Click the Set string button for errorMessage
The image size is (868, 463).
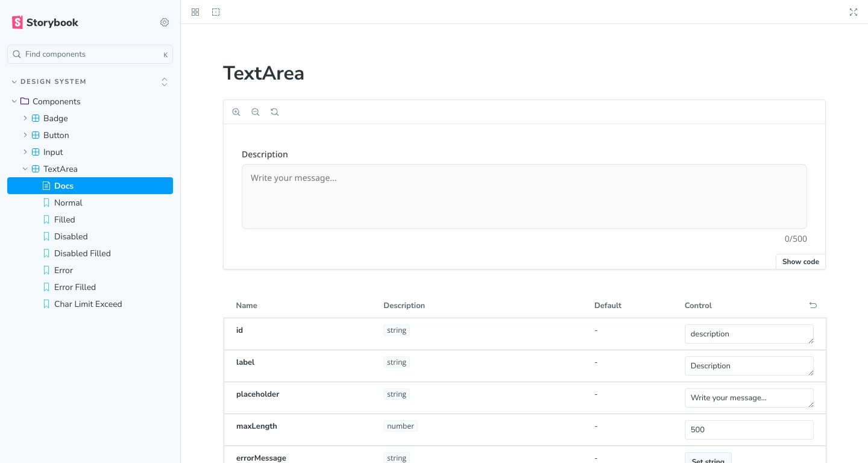tap(708, 458)
